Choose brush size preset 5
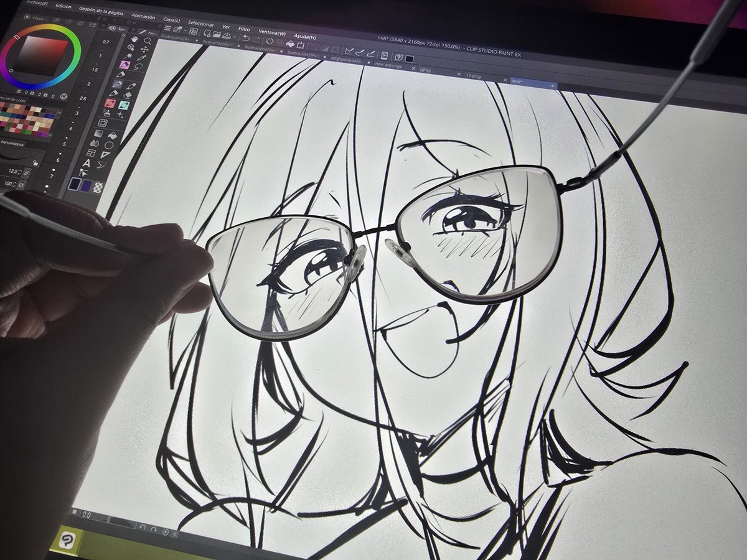The width and height of the screenshot is (747, 560). 64,144
